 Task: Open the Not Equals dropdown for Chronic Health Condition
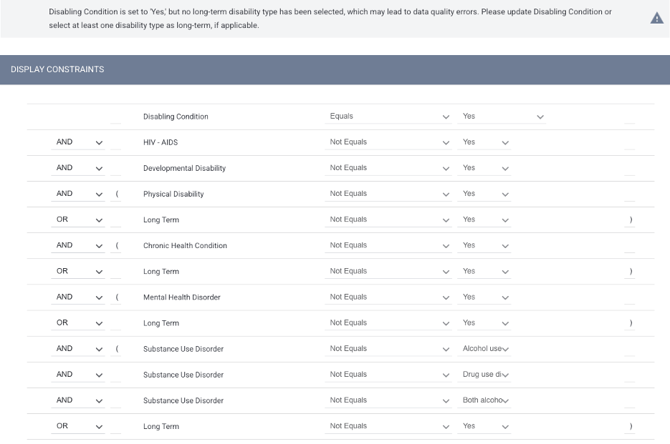[389, 246]
